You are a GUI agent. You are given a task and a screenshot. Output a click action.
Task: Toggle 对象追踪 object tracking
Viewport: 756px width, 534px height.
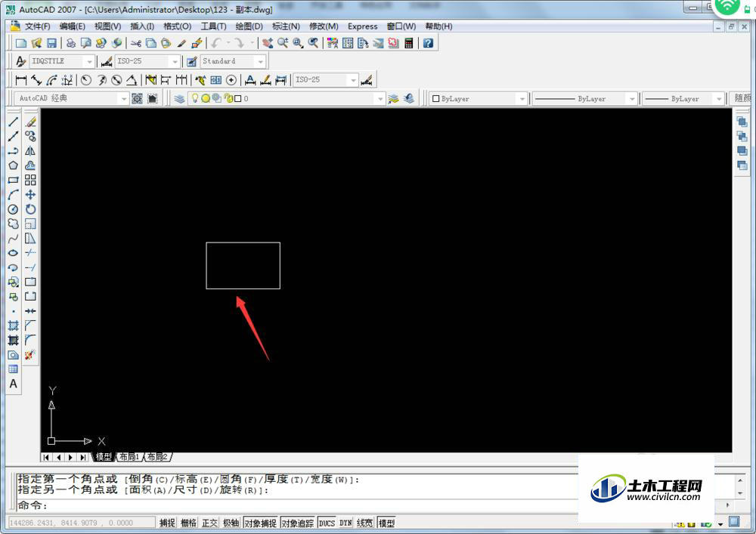(297, 523)
